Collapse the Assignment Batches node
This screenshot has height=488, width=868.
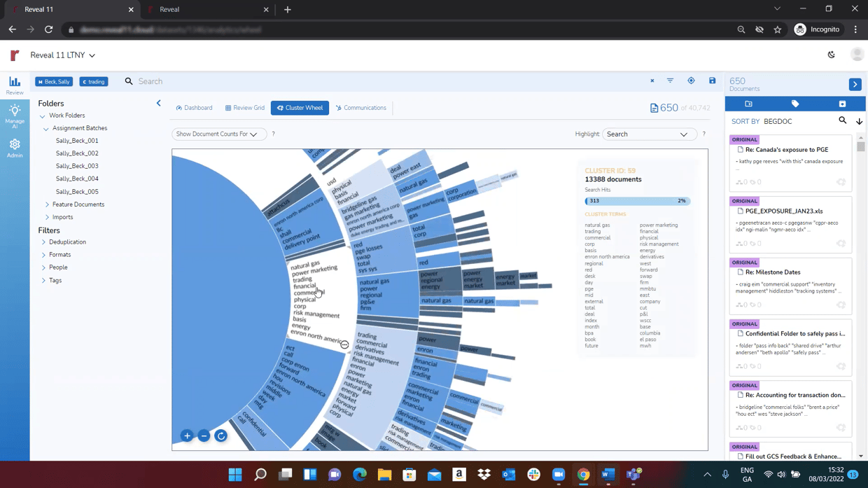coord(46,129)
